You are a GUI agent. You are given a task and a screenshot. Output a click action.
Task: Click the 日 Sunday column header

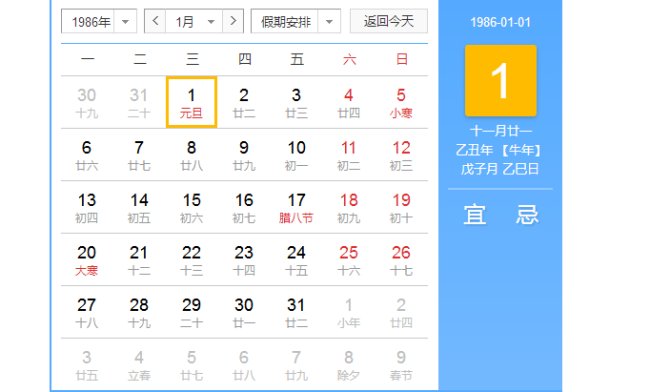[x=401, y=59]
